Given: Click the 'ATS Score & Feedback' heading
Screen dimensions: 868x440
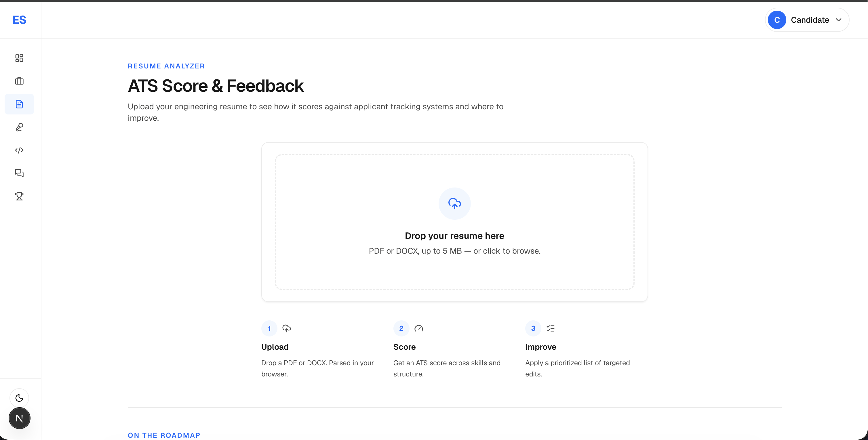Looking at the screenshot, I should point(216,86).
